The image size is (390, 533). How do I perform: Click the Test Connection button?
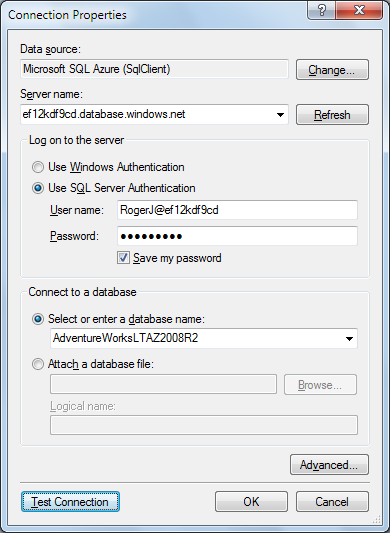(x=70, y=502)
